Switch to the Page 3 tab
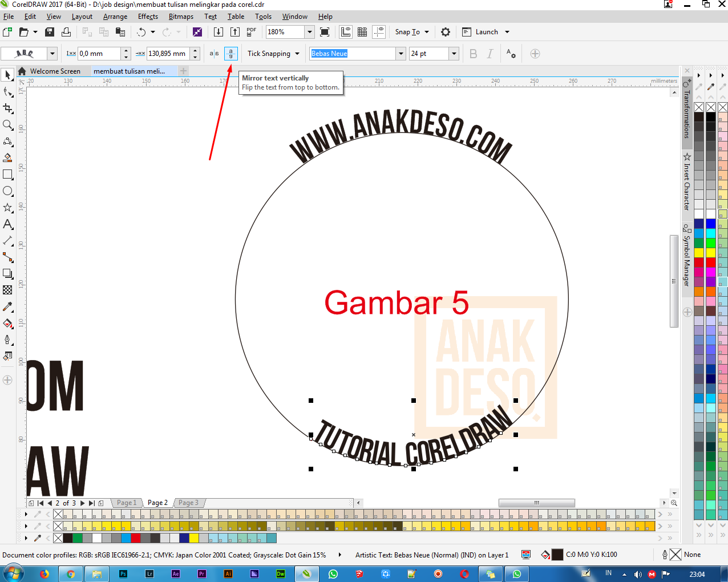Image resolution: width=728 pixels, height=582 pixels. (x=188, y=503)
